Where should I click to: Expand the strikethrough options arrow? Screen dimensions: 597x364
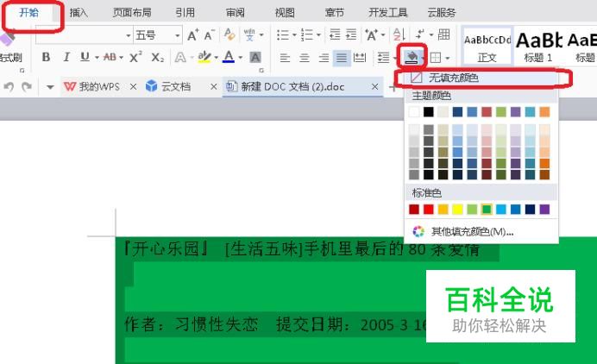click(x=121, y=58)
